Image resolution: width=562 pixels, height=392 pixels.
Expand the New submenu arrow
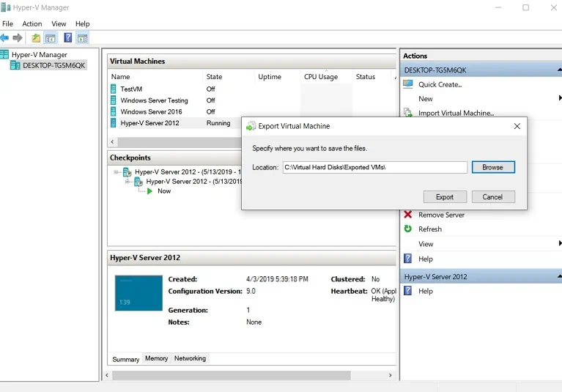point(559,98)
